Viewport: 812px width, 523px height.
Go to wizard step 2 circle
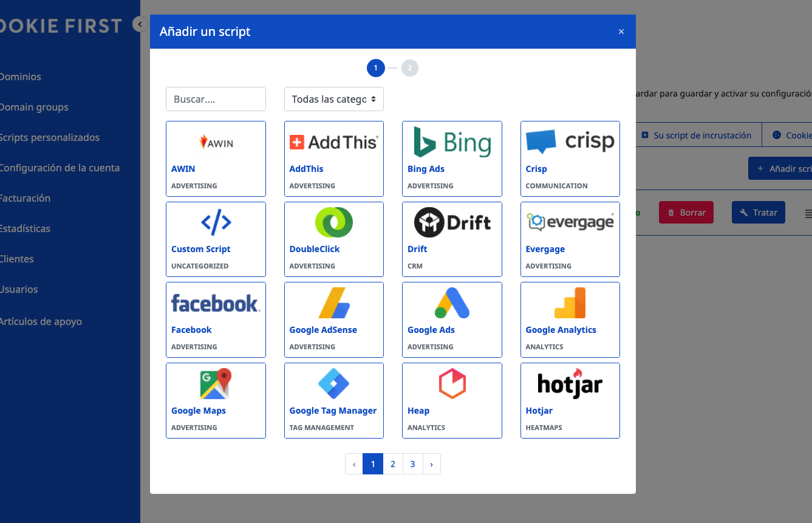(410, 68)
